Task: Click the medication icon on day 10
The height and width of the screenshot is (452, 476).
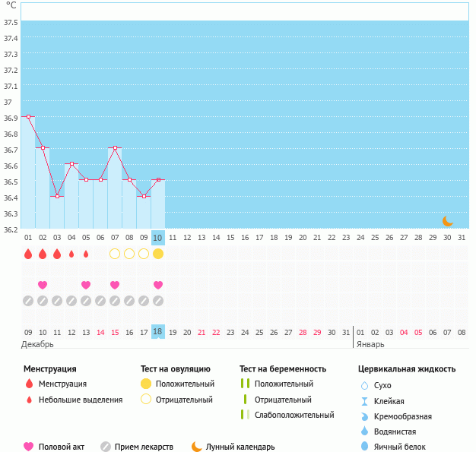Action: (158, 301)
